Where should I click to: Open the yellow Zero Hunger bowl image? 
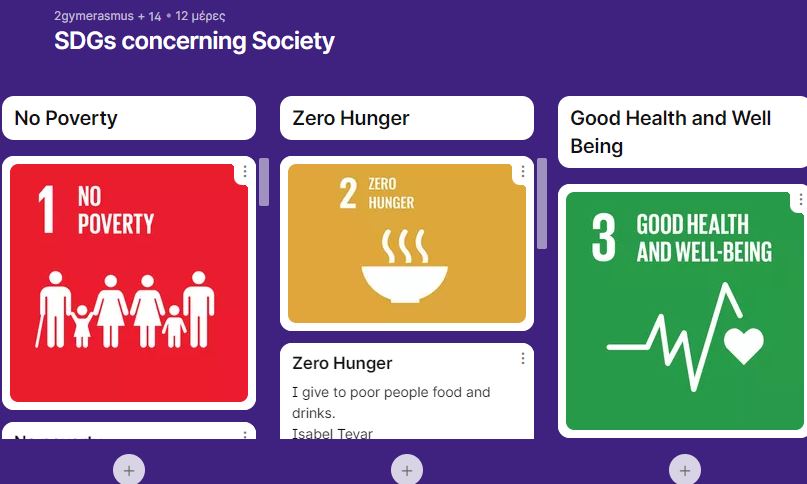pos(407,244)
